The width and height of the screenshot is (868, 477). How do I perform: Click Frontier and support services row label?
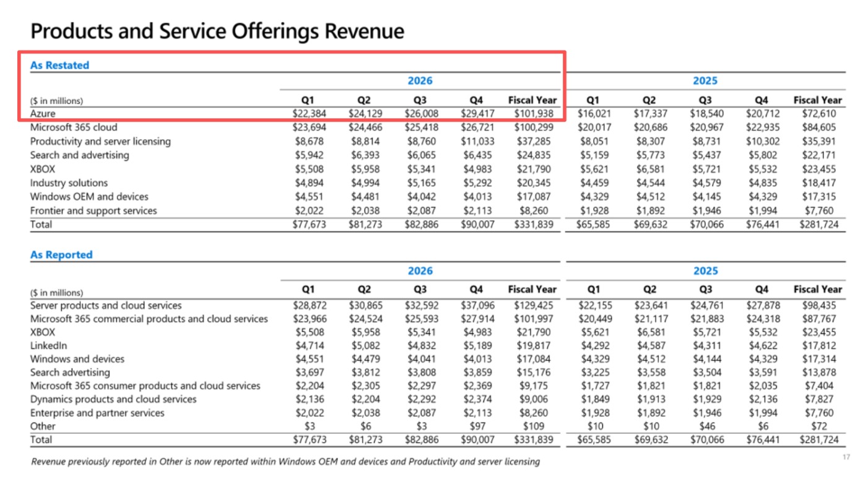click(x=93, y=211)
